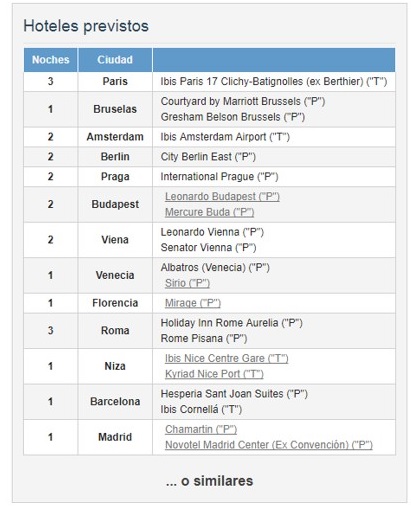Click the Ciudad column header
The image size is (411, 510).
[115, 60]
